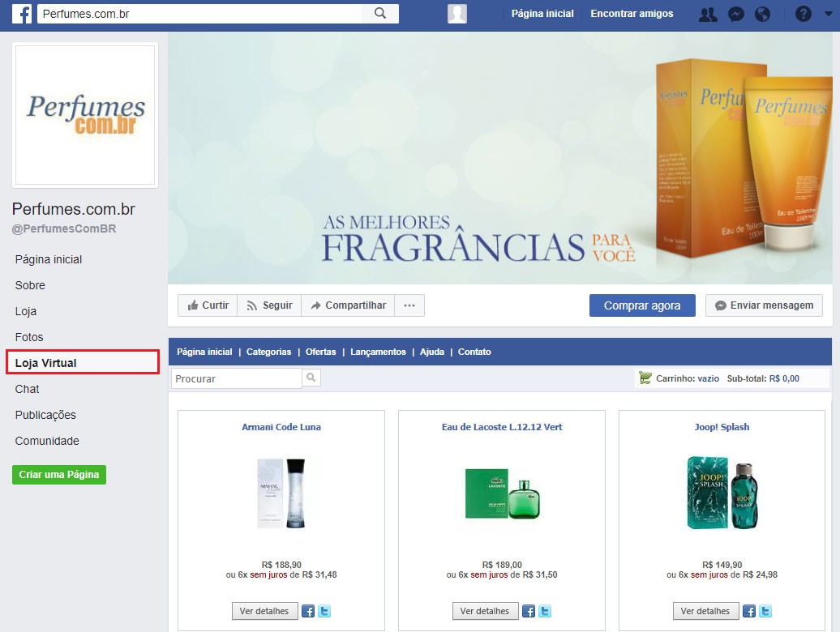Click the Comprar agora button

(642, 305)
